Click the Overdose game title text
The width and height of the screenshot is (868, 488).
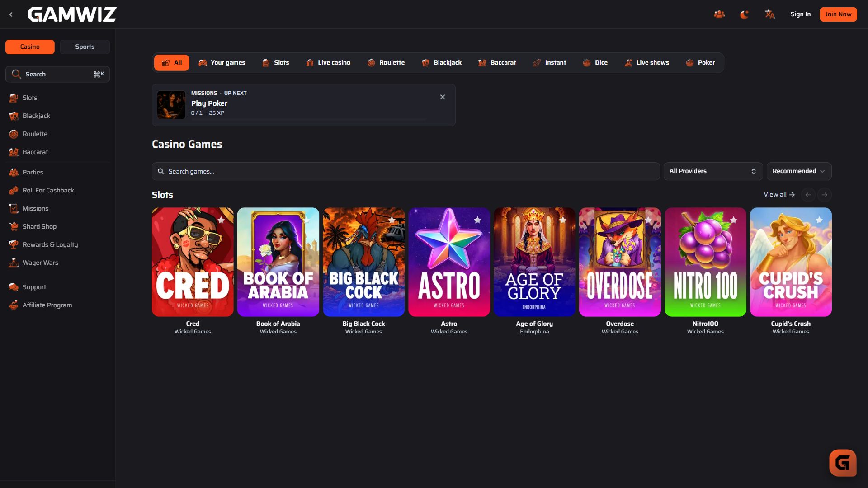coord(620,324)
